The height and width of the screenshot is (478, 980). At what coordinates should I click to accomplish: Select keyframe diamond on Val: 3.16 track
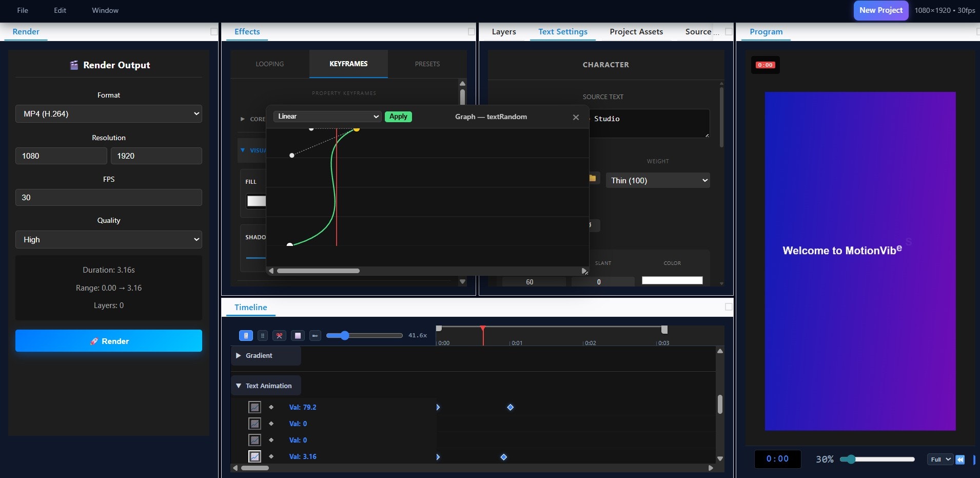(504, 457)
